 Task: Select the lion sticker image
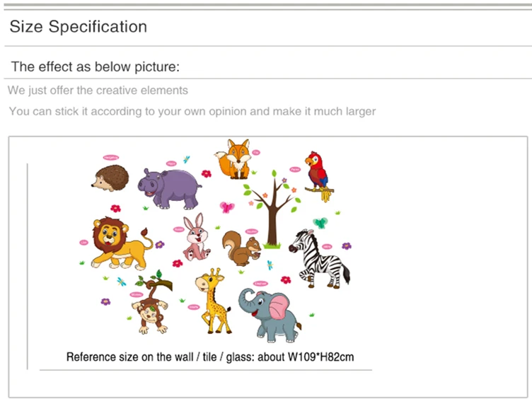coord(122,243)
